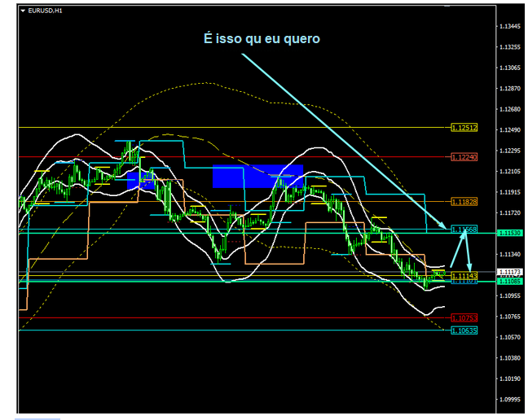Click the cyan 1.10635 price label
Image resolution: width=528 pixels, height=420 pixels.
point(464,330)
